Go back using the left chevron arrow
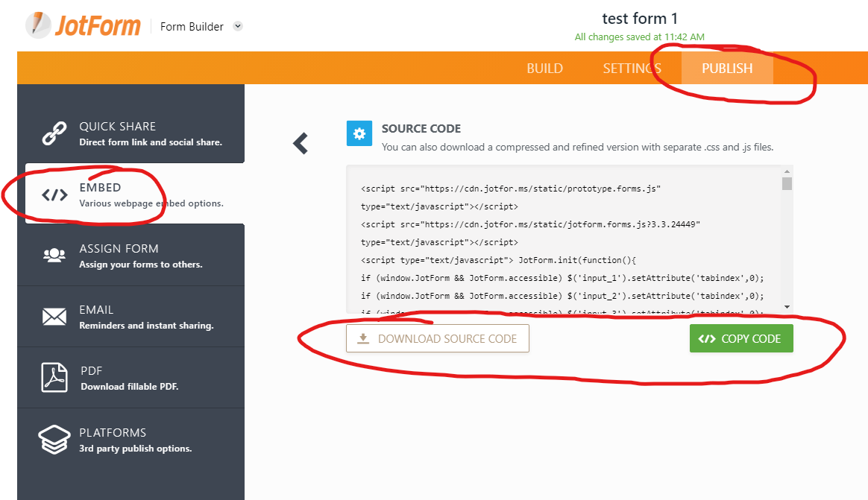Viewport: 868px width, 500px height. click(301, 143)
